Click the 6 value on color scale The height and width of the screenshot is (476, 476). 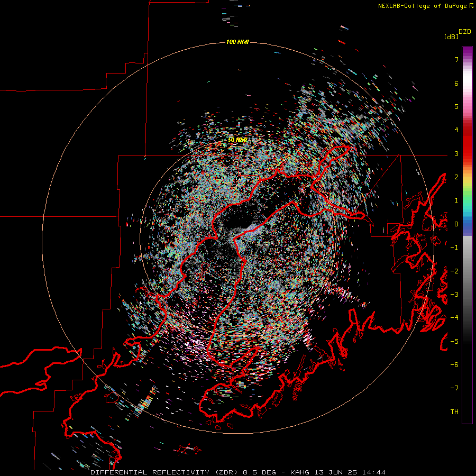pos(456,83)
